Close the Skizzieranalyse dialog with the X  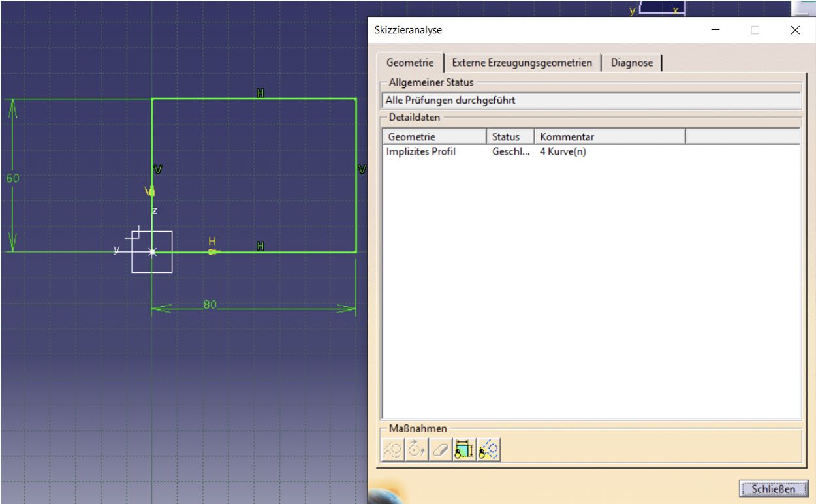794,30
